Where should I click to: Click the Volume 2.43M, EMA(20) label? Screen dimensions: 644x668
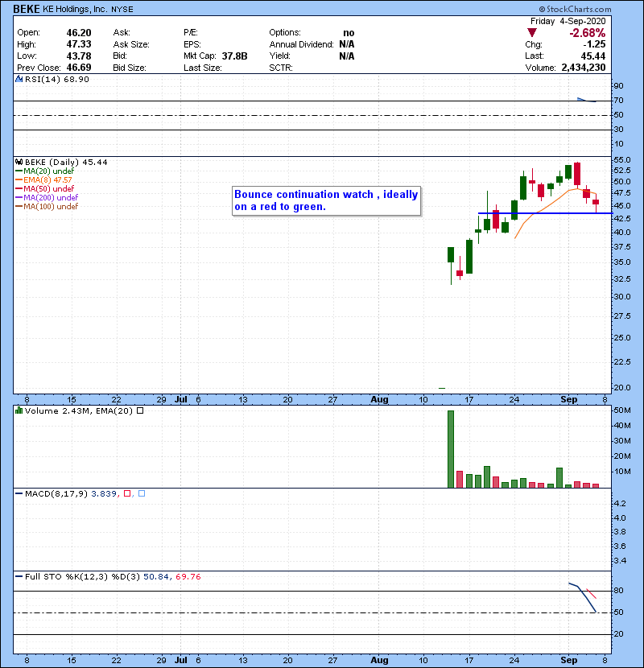coord(79,410)
